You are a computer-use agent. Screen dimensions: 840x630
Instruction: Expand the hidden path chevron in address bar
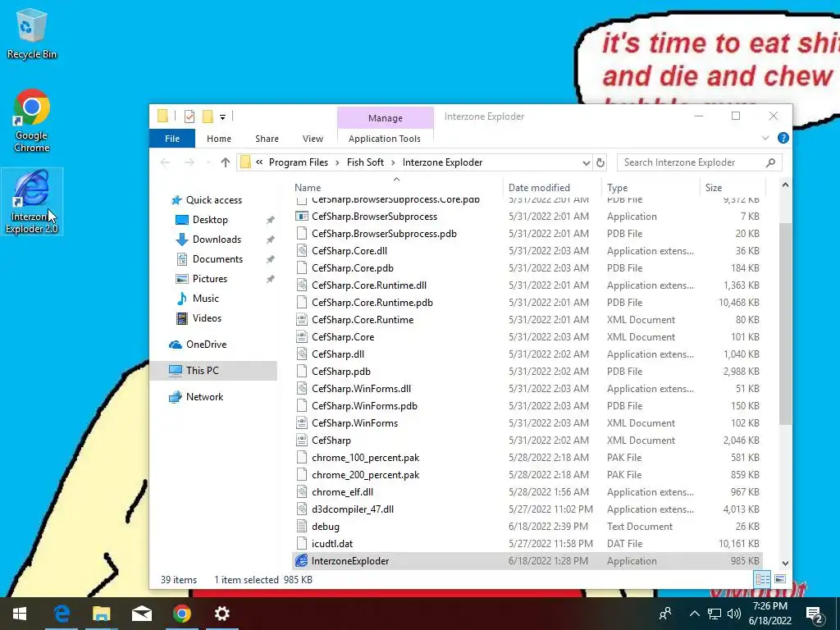(259, 162)
